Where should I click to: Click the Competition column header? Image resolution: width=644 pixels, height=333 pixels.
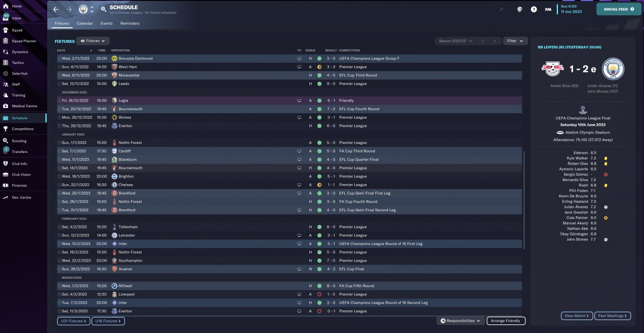point(350,50)
